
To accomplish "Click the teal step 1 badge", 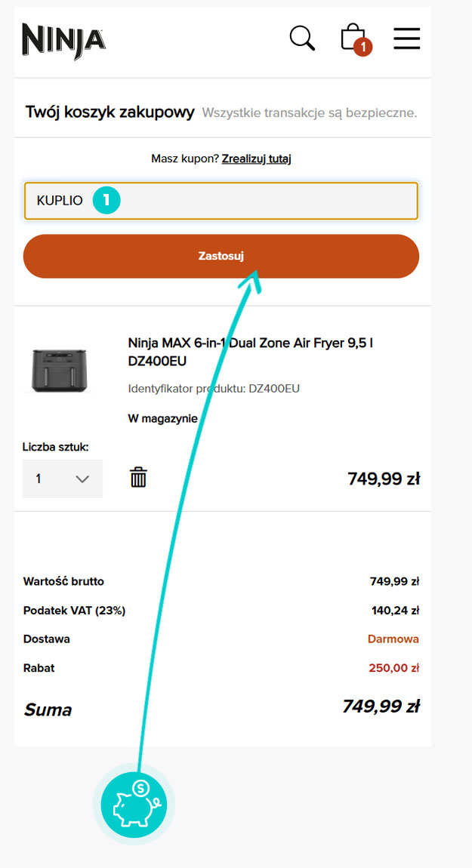I will coord(106,201).
